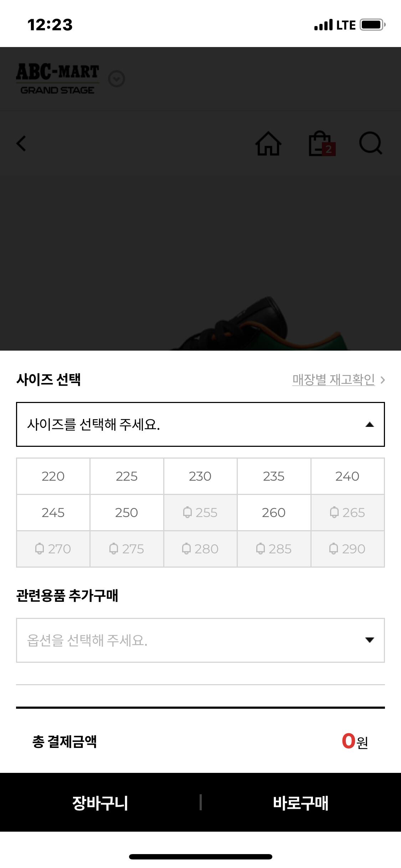
Task: Buy now with 바로구매
Action: point(301,803)
